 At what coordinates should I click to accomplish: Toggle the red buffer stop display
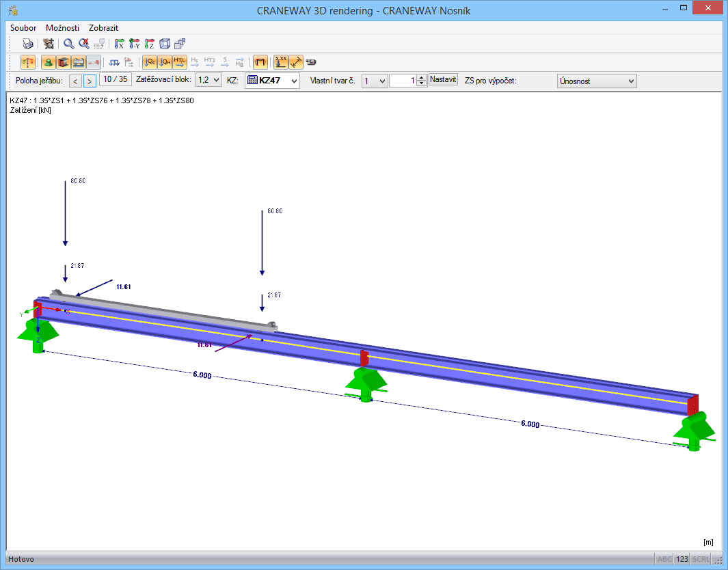[x=94, y=62]
